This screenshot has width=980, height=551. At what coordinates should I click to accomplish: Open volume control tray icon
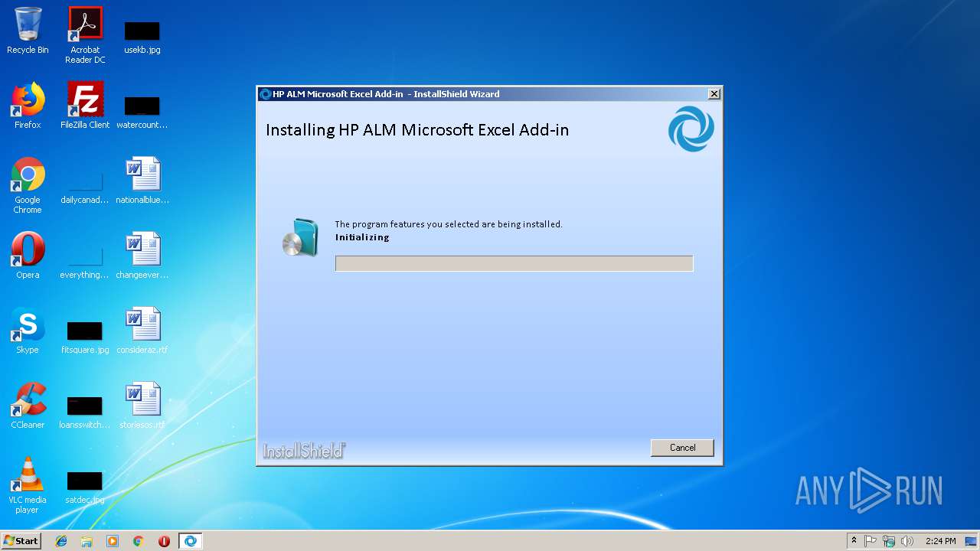[x=907, y=541]
